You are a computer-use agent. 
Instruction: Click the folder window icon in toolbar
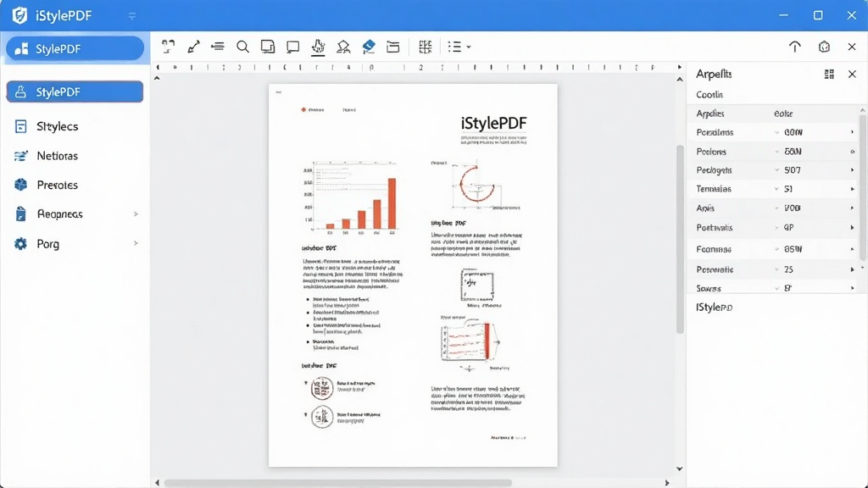[x=393, y=47]
